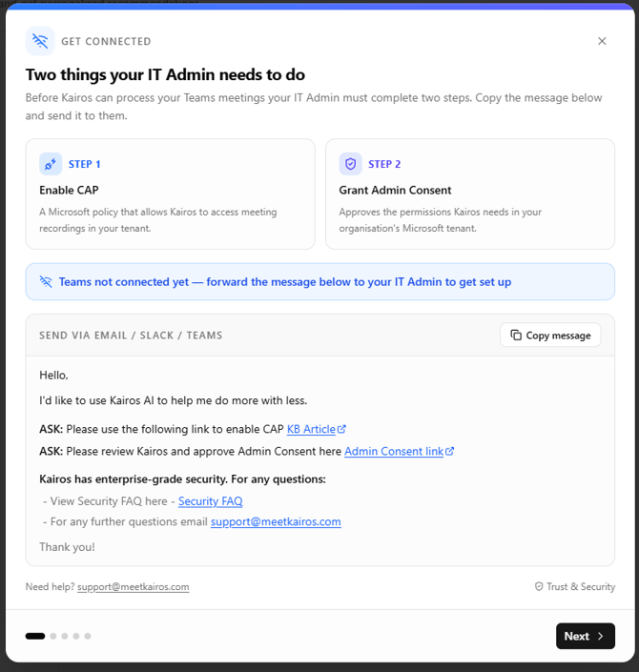The image size is (639, 672).
Task: Select the Enable CAP step card
Action: 171,194
